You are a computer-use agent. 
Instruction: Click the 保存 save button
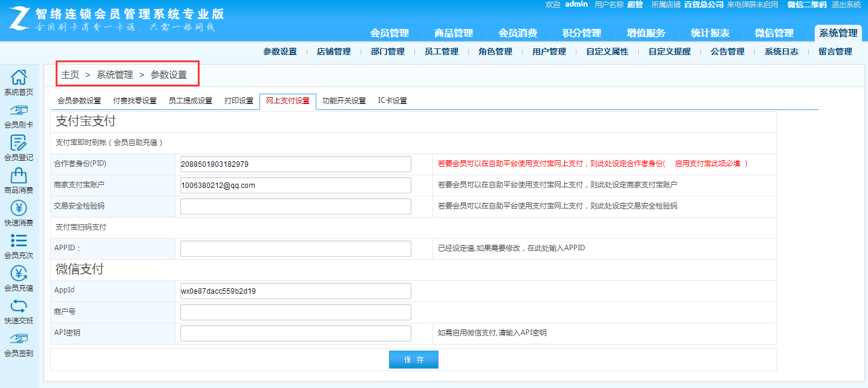(413, 360)
